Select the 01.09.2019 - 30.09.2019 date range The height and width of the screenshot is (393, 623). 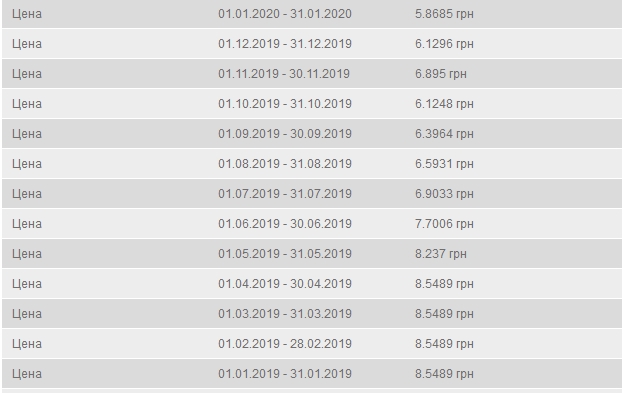point(285,134)
